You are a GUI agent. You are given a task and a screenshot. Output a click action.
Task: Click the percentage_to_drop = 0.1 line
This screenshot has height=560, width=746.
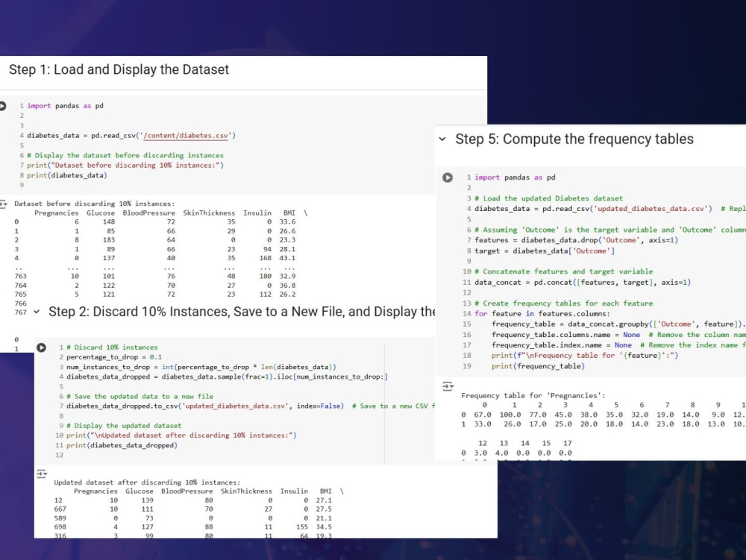(x=114, y=357)
